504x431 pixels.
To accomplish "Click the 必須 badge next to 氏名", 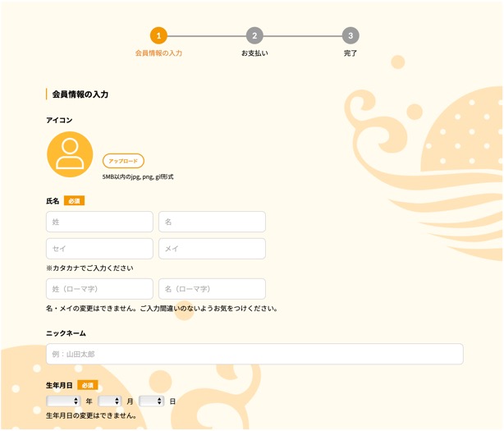I will [x=75, y=201].
